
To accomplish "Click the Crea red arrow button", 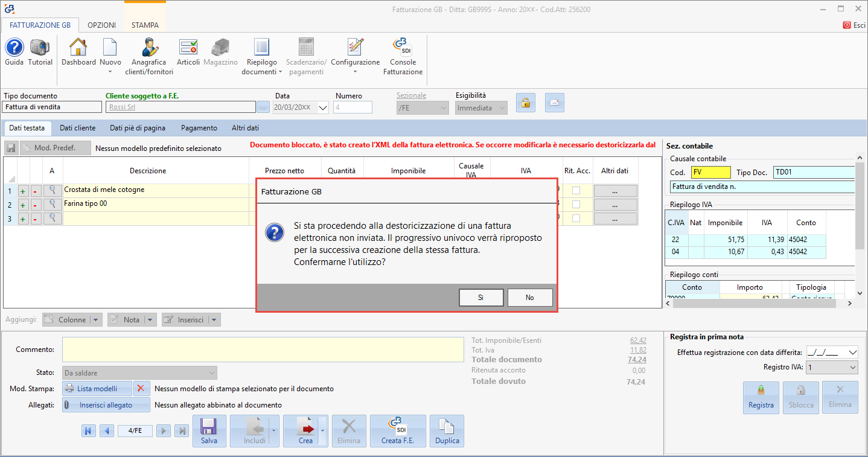I will tap(305, 431).
